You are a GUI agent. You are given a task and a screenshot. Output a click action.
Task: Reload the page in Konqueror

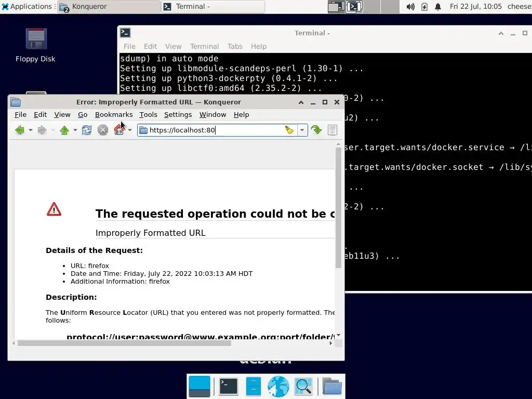pyautogui.click(x=87, y=130)
